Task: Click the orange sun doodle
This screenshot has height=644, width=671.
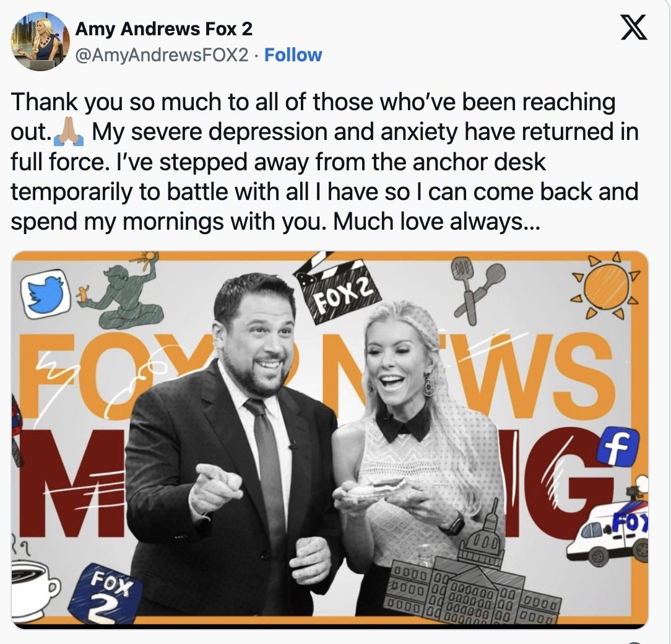Action: pyautogui.click(x=604, y=286)
